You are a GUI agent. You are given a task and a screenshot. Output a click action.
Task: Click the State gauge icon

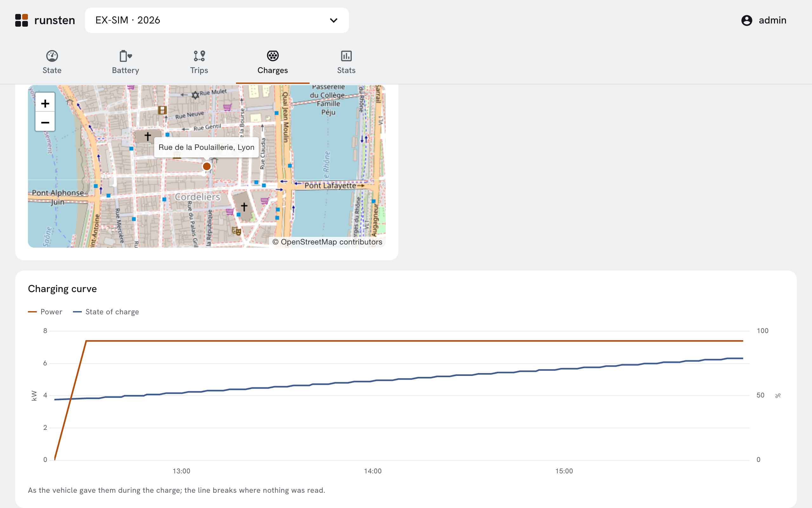[x=52, y=56]
